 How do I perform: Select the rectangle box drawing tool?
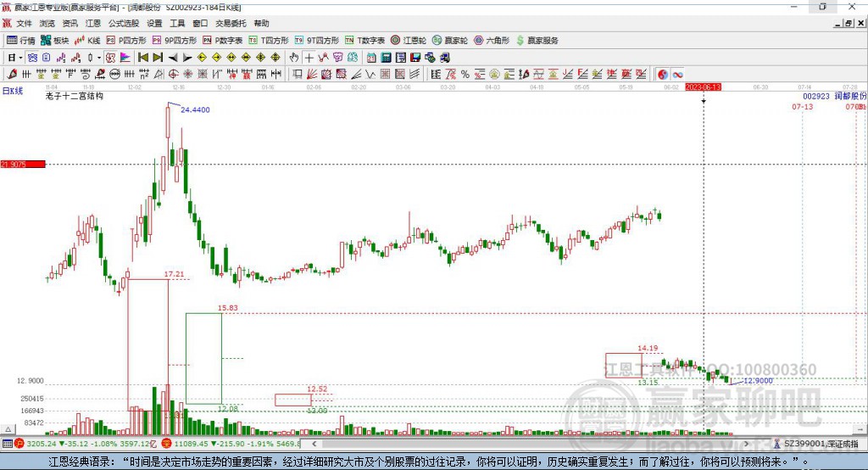pyautogui.click(x=298, y=75)
